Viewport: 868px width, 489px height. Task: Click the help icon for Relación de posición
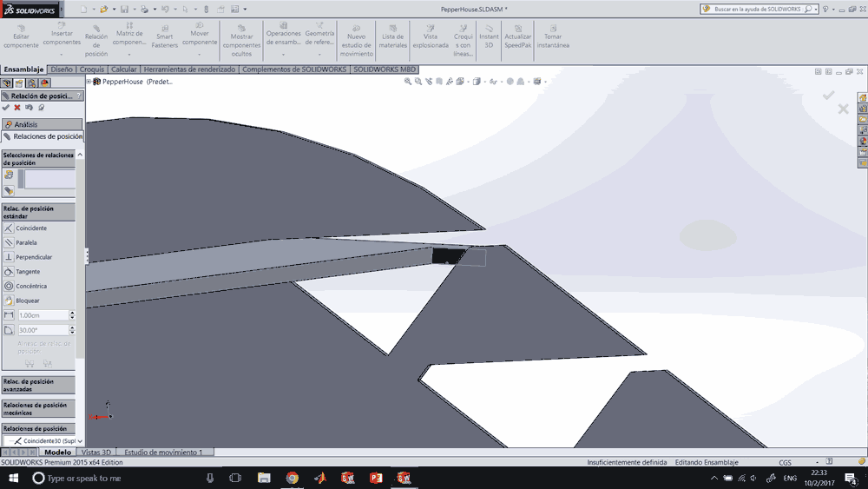click(x=79, y=96)
